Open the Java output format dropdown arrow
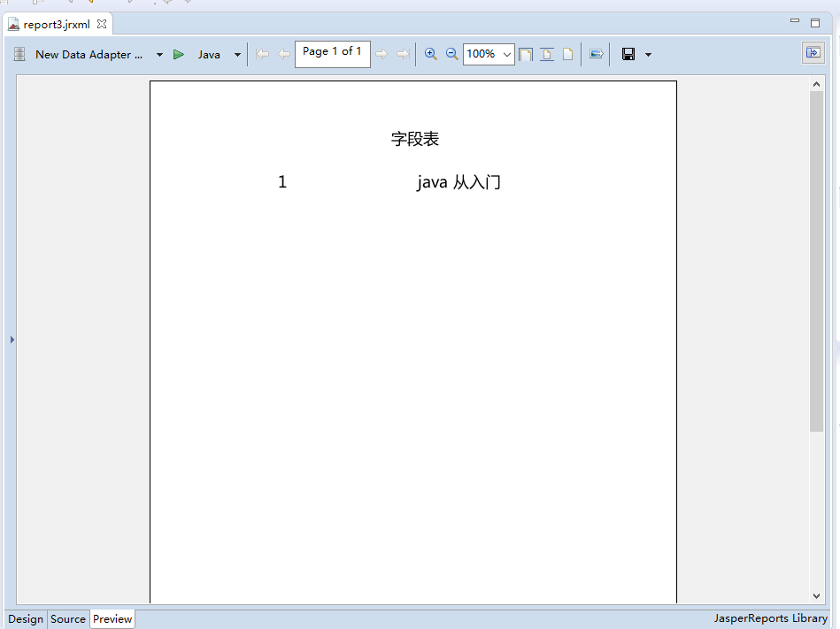Viewport: 840px width, 629px height. [x=237, y=55]
